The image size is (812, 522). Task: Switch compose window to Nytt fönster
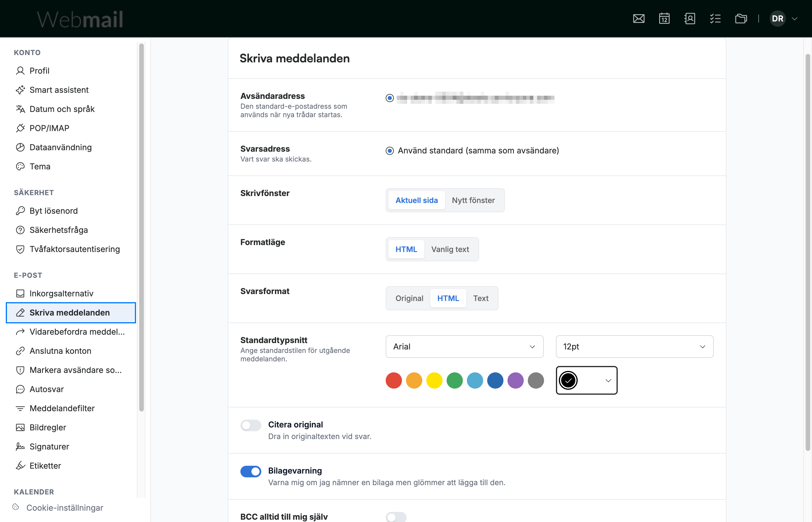tap(473, 200)
